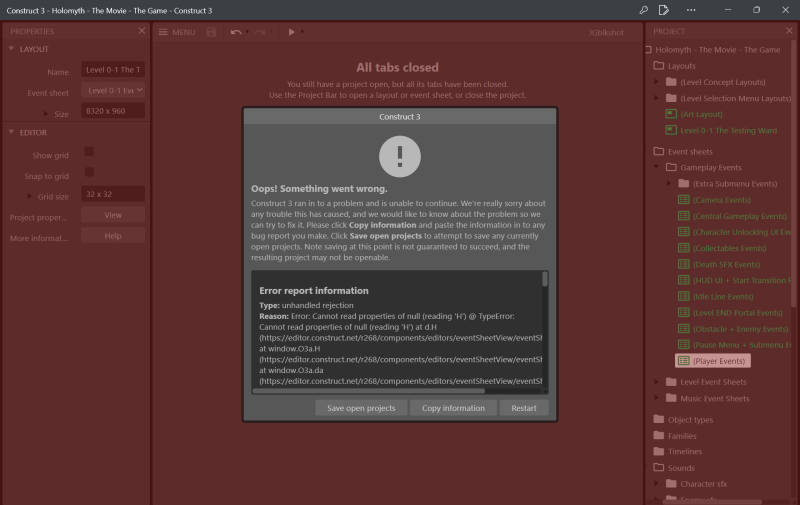Screen dimensions: 800x505
Task: Select (Level END Portal Events) sheet icon
Action: [684, 313]
